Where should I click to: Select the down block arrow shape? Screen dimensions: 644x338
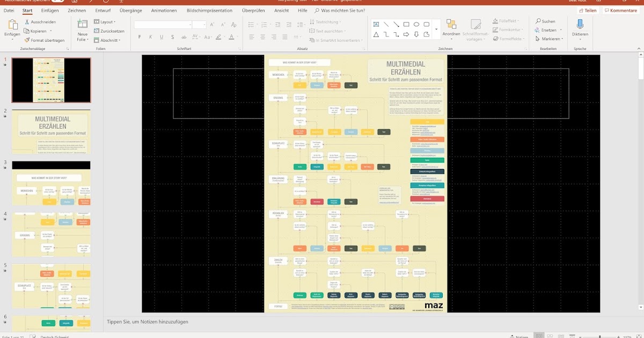click(x=416, y=34)
